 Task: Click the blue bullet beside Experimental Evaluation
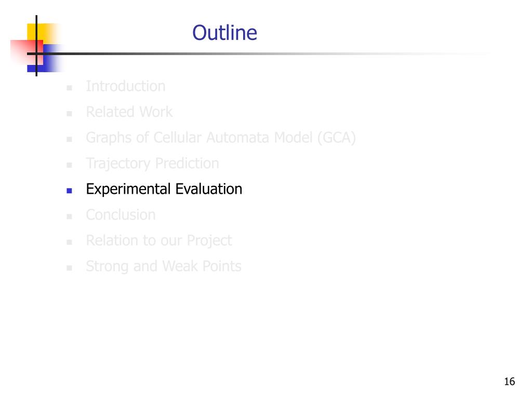69,191
